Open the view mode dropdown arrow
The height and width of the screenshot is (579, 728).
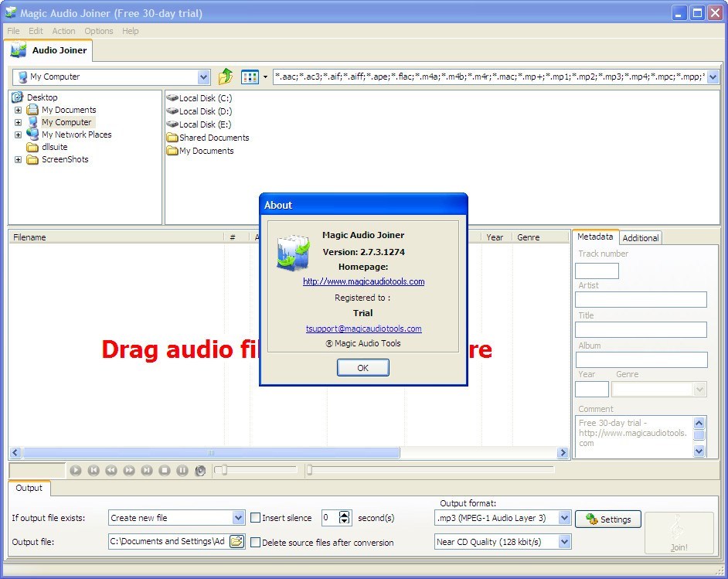click(x=265, y=77)
